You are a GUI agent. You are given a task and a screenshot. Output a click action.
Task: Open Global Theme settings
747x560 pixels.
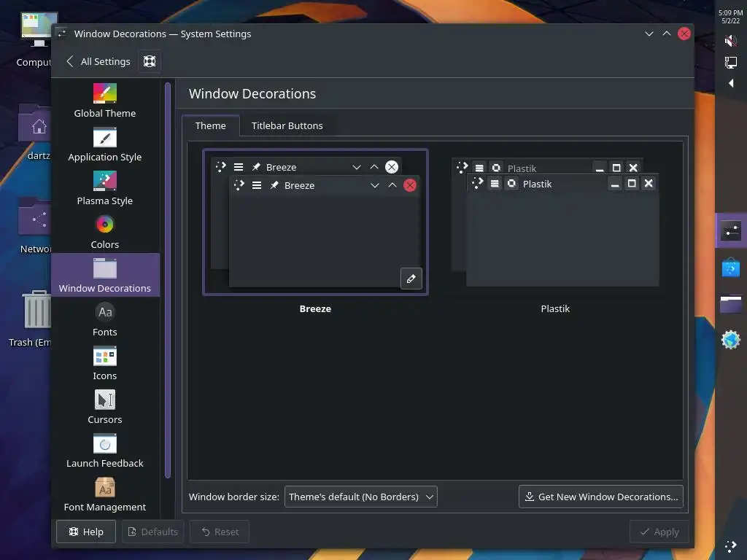point(105,101)
